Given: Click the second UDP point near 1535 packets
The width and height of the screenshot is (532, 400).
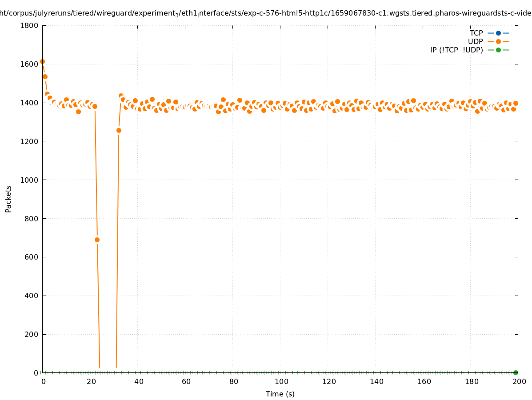Looking at the screenshot, I should tap(45, 76).
